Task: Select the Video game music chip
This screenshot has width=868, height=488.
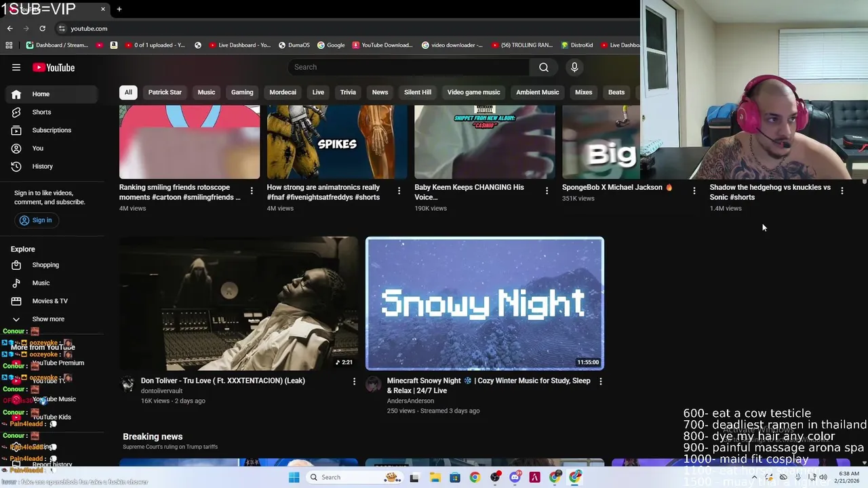Action: (x=473, y=92)
